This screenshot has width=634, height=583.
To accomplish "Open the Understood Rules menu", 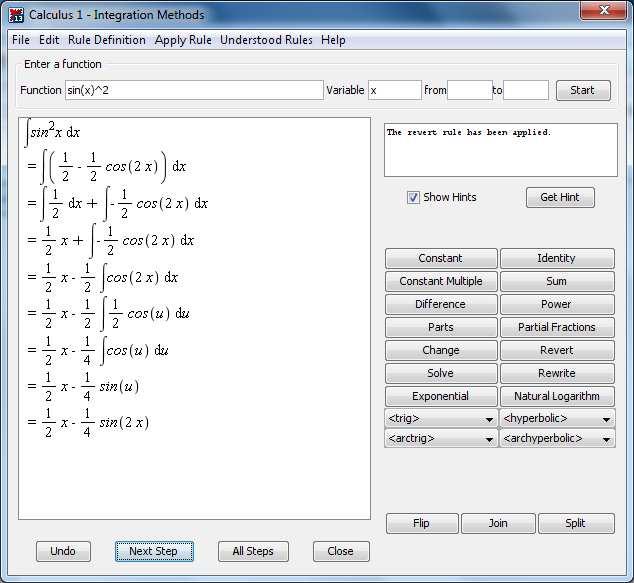I will (x=266, y=40).
